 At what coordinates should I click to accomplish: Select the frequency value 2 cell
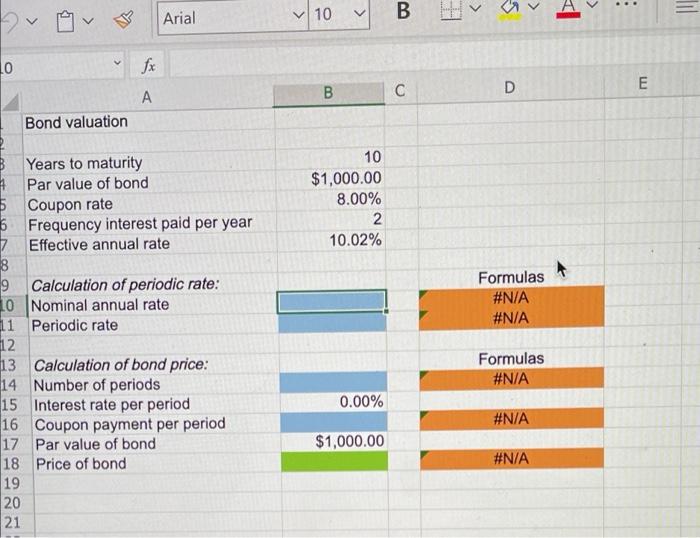click(331, 219)
